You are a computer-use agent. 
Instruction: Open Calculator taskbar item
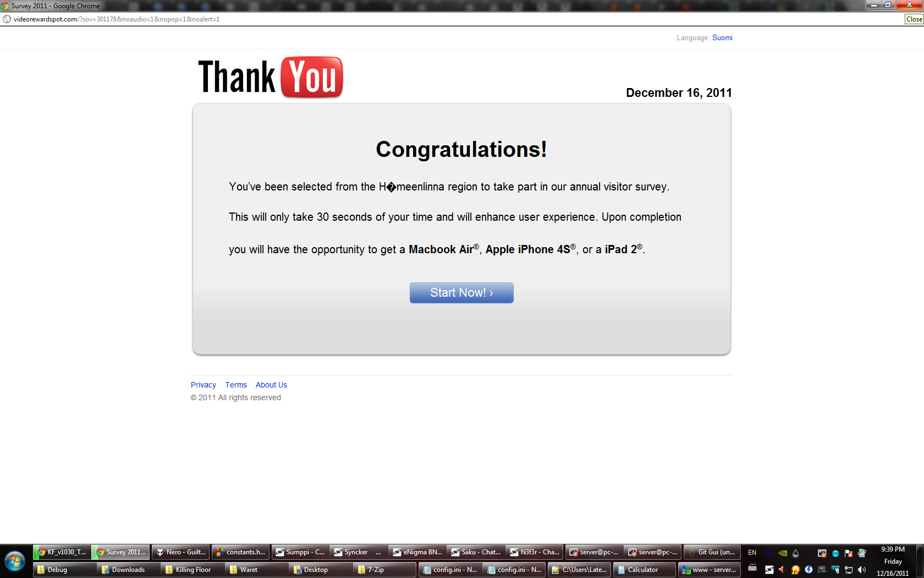[643, 570]
